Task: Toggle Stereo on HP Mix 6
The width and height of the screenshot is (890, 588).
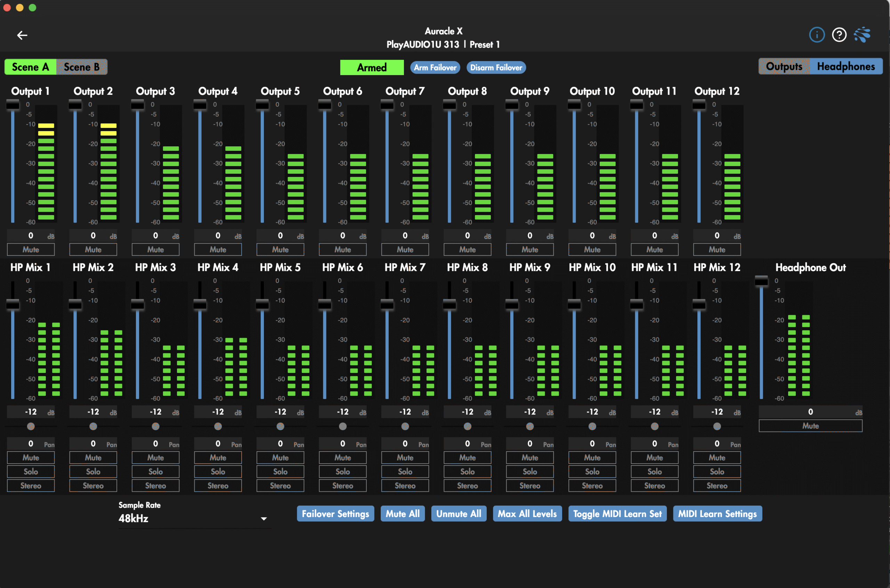Action: click(x=342, y=486)
